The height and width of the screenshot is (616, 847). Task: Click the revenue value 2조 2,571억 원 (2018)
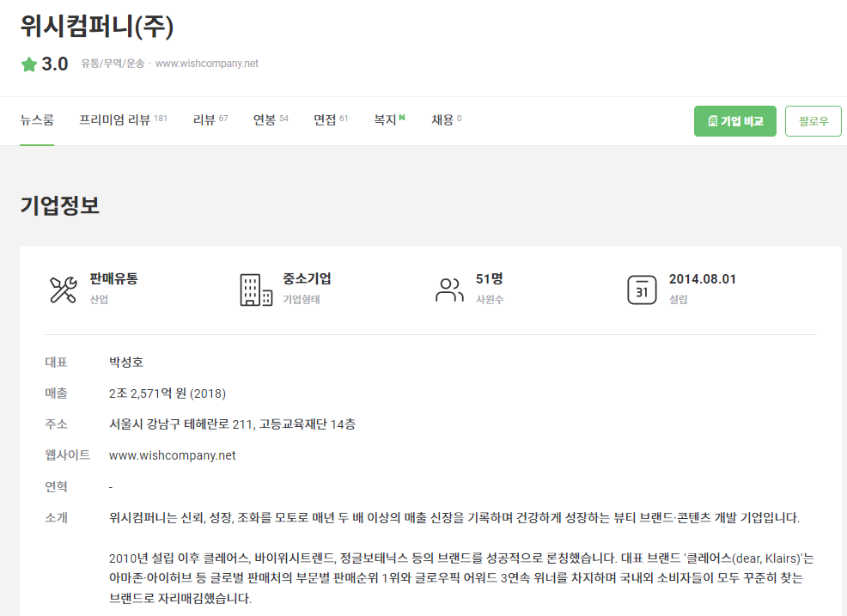coord(168,393)
